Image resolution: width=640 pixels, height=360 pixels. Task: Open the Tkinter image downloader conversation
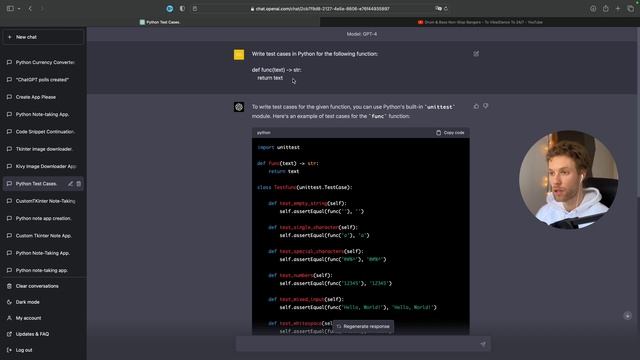pos(43,149)
